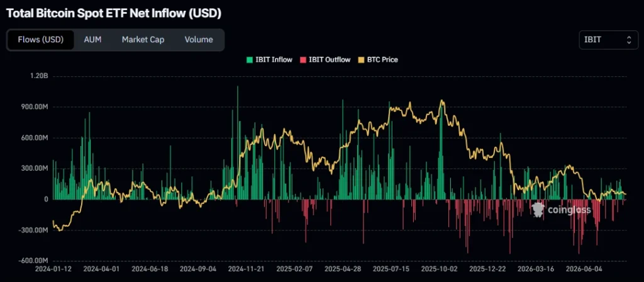Click the 300.00M y-axis label

point(35,169)
